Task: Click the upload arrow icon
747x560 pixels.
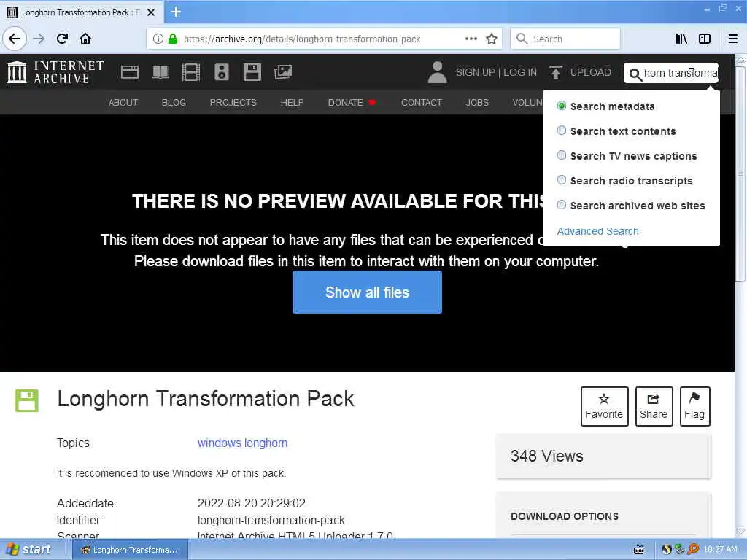Action: pyautogui.click(x=555, y=72)
